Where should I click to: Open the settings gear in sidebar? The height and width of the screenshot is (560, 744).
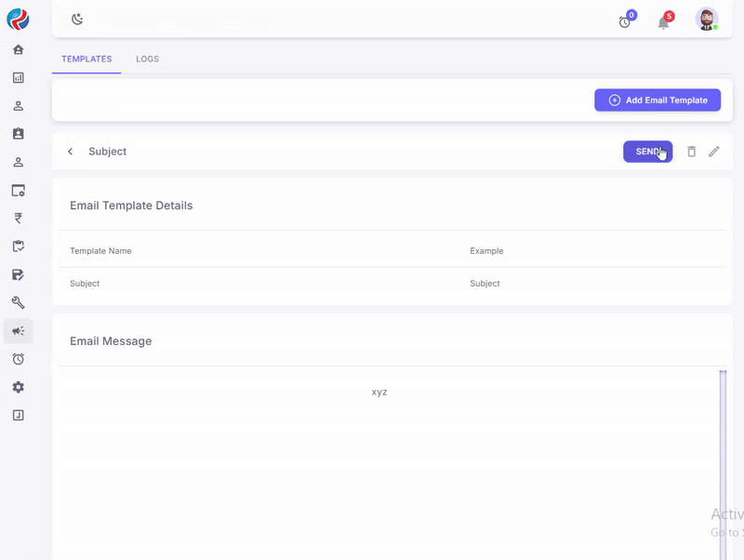(18, 387)
